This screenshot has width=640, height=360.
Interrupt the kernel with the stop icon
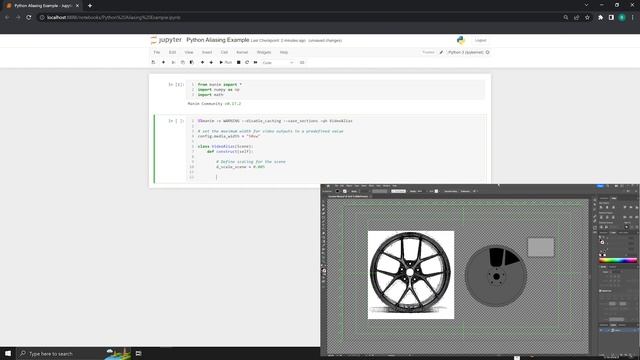239,62
